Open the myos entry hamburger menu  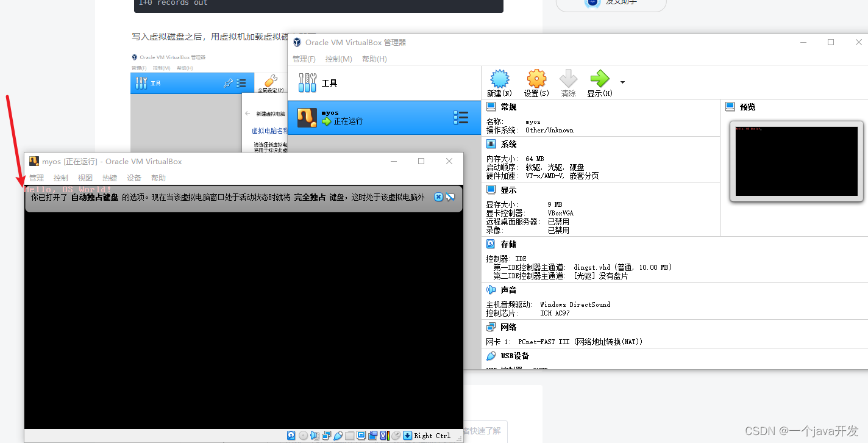[x=461, y=117]
